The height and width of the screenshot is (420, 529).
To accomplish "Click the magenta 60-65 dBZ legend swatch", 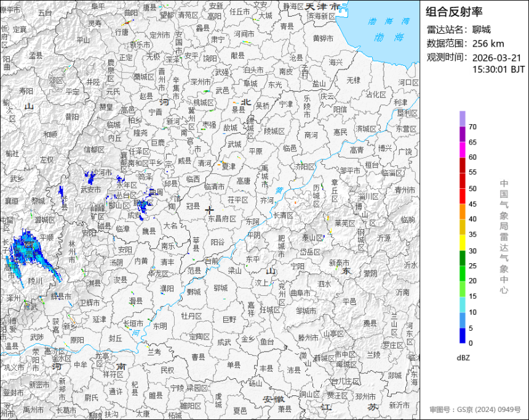I will pyautogui.click(x=462, y=149).
